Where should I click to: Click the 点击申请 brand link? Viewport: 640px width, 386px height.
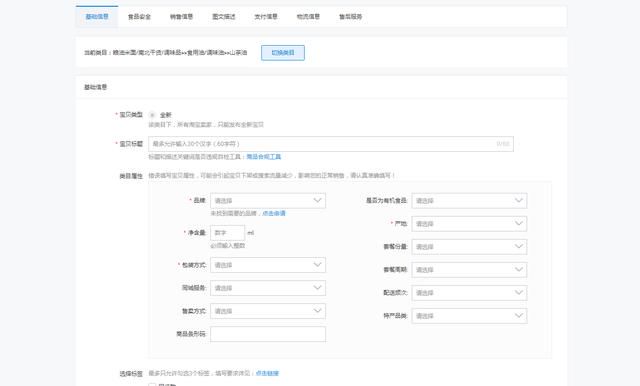click(274, 213)
